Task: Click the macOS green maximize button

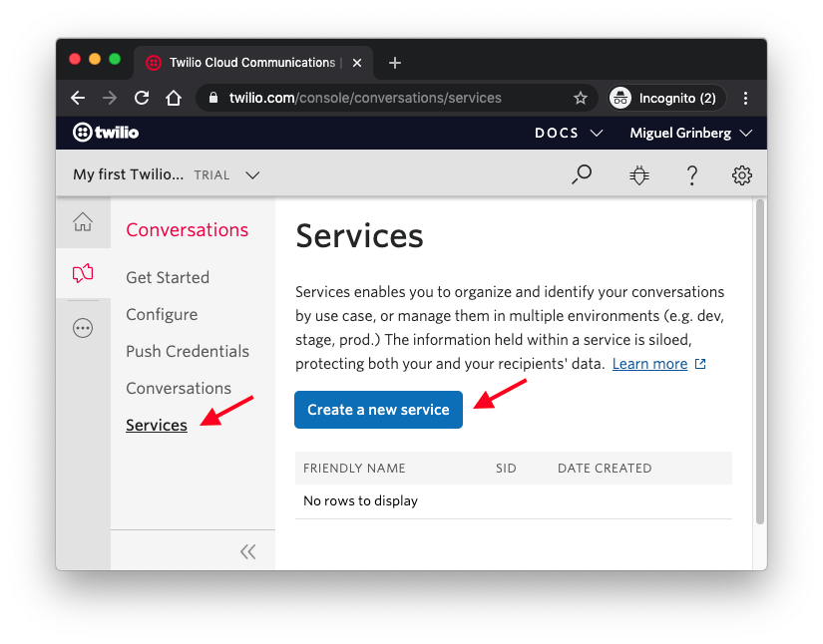Action: click(x=115, y=59)
